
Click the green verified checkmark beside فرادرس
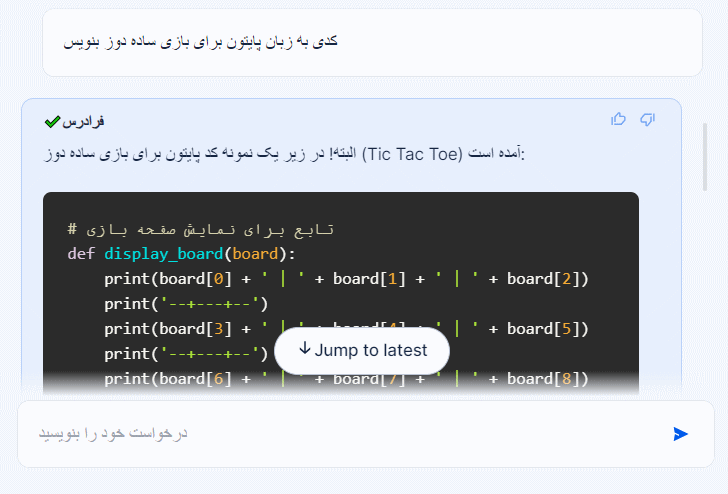click(x=53, y=122)
